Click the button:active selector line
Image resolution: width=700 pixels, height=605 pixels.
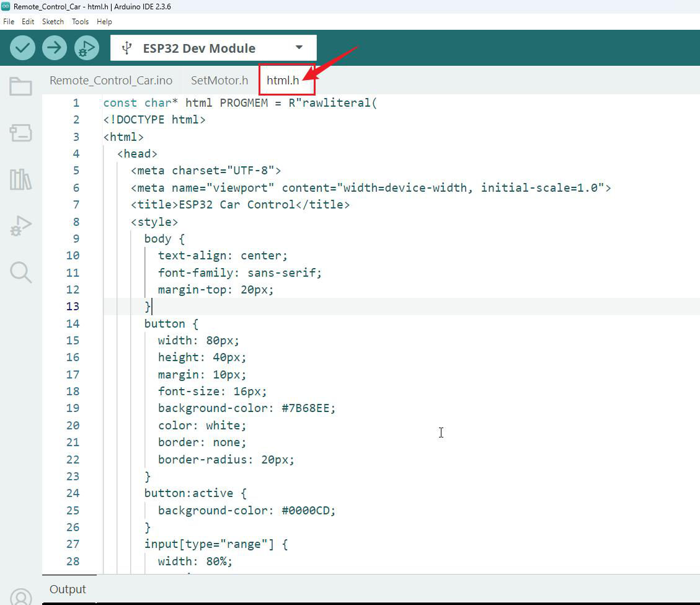coord(195,493)
